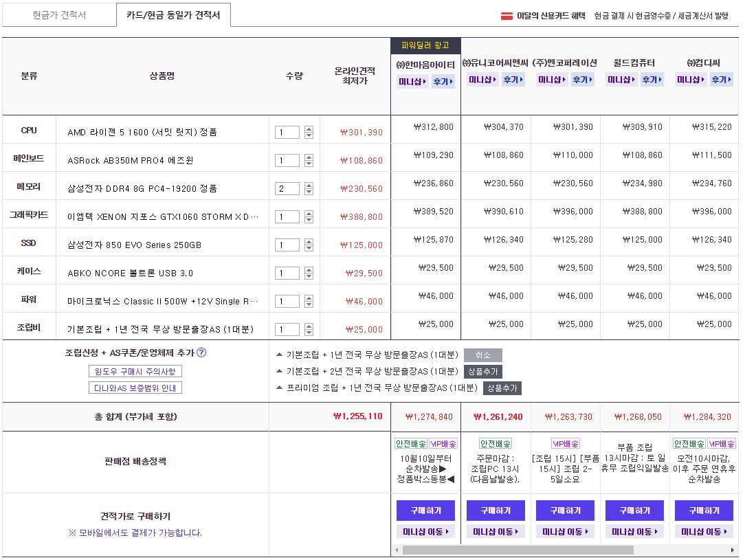Click 구매하기 under 한마음아이티 column

point(425,511)
